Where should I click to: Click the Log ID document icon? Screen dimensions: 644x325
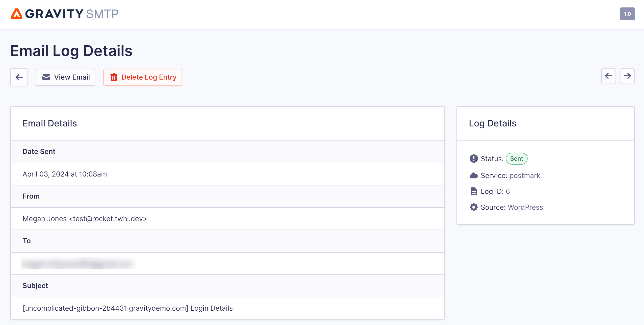click(x=474, y=191)
